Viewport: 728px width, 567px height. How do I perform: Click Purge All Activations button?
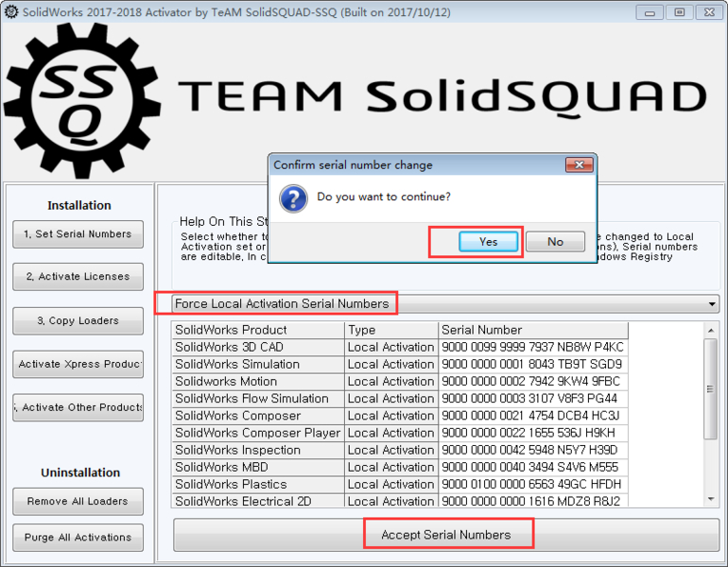coord(78,538)
